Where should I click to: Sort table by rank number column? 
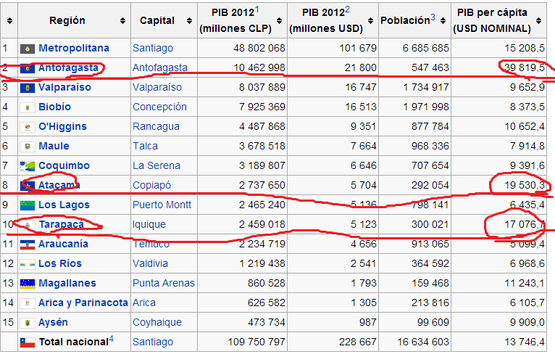10,21
